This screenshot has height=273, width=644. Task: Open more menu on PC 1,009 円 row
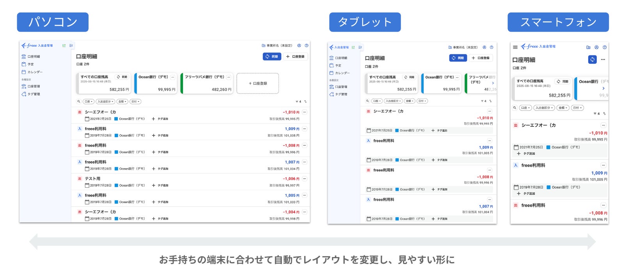(305, 129)
